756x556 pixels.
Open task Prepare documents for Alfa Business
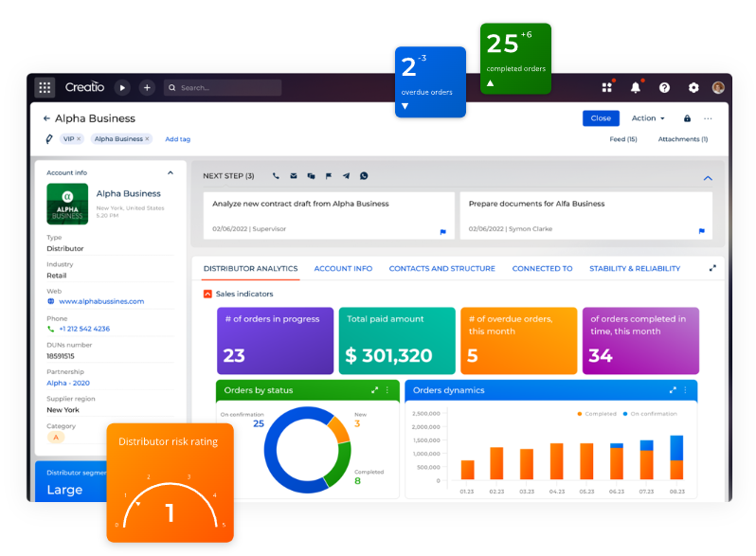point(585,216)
